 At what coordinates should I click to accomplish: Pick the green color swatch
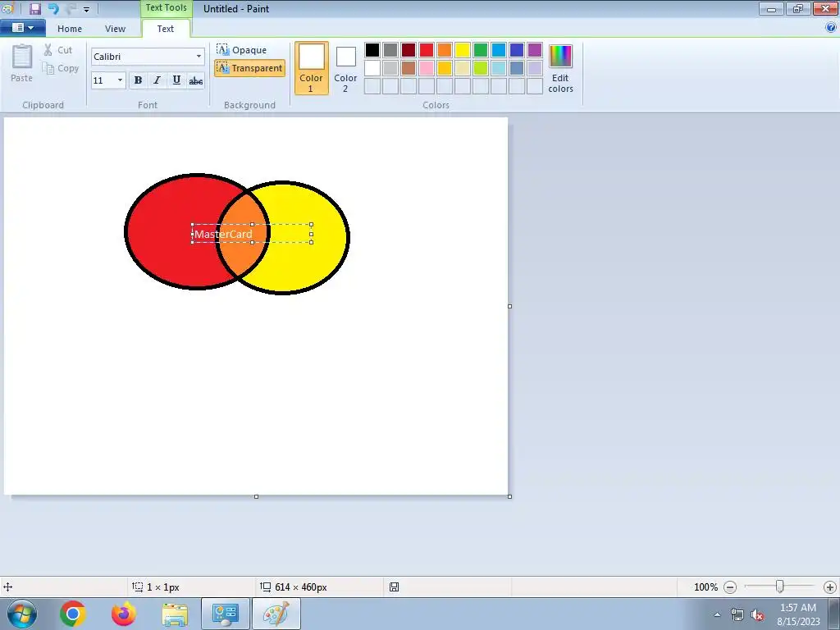coord(481,50)
